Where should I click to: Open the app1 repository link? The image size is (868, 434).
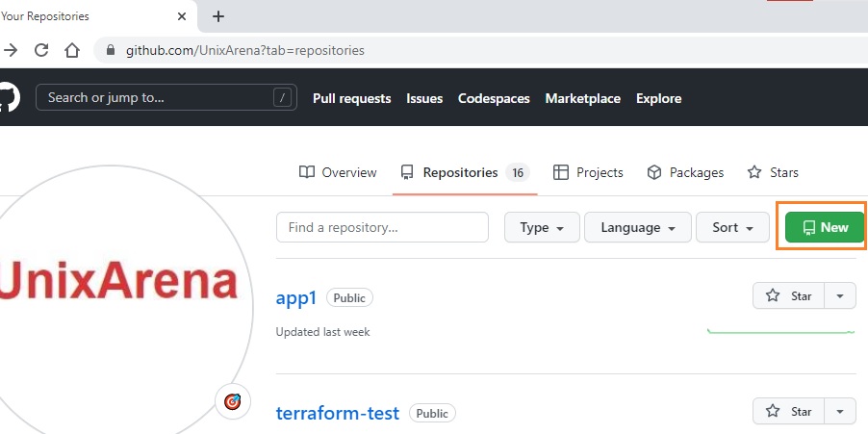click(296, 297)
